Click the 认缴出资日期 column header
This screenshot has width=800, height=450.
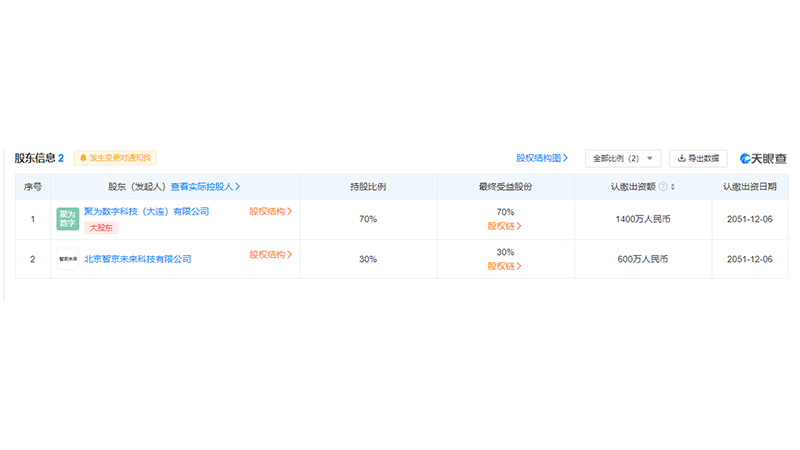point(749,187)
